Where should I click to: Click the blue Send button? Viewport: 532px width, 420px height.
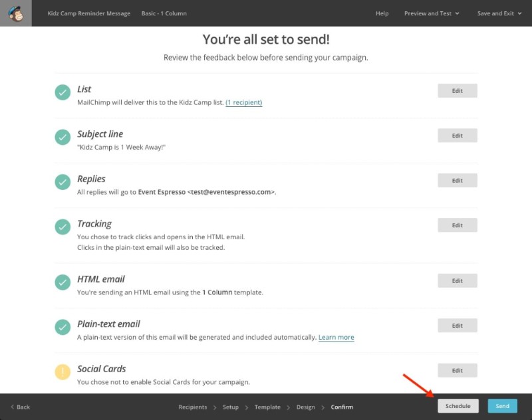tap(503, 406)
